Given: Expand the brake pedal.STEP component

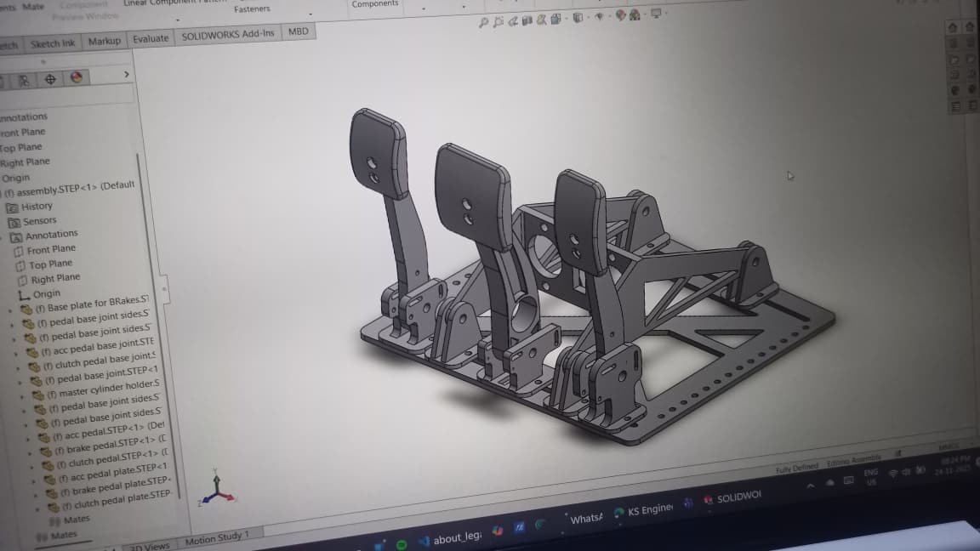Looking at the screenshot, I should [31, 452].
